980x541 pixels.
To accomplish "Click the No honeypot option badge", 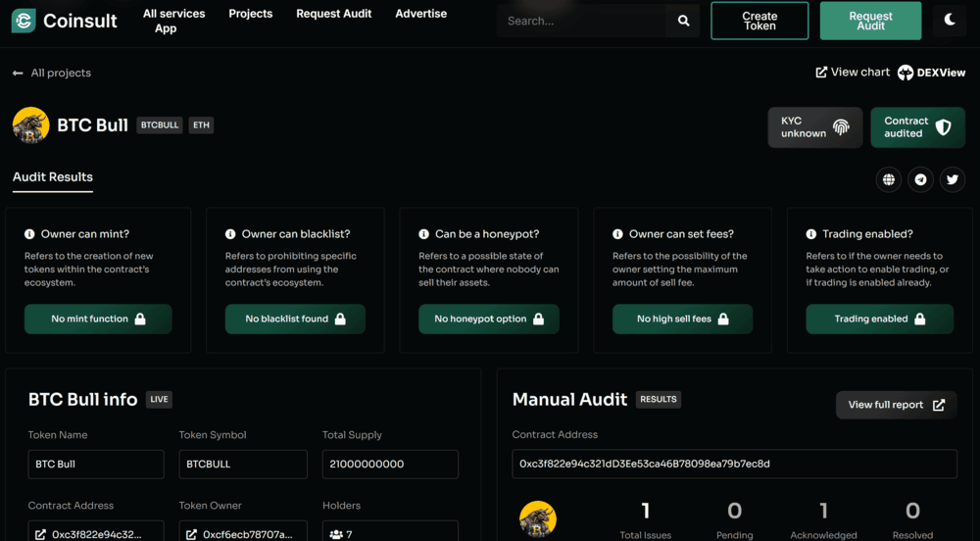I will click(x=489, y=319).
